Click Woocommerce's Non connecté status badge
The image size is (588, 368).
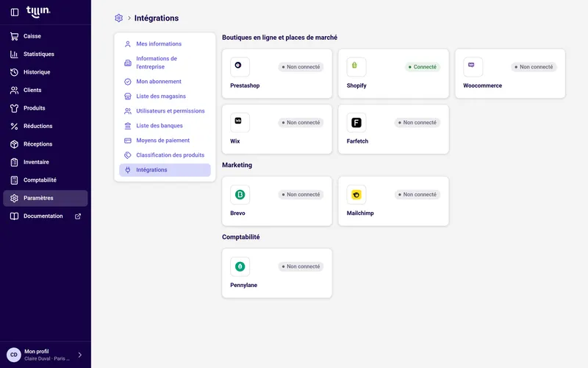click(534, 67)
